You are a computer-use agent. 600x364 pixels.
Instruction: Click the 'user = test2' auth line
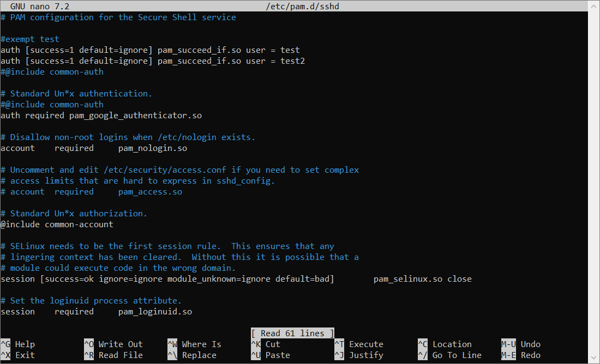pyautogui.click(x=153, y=61)
